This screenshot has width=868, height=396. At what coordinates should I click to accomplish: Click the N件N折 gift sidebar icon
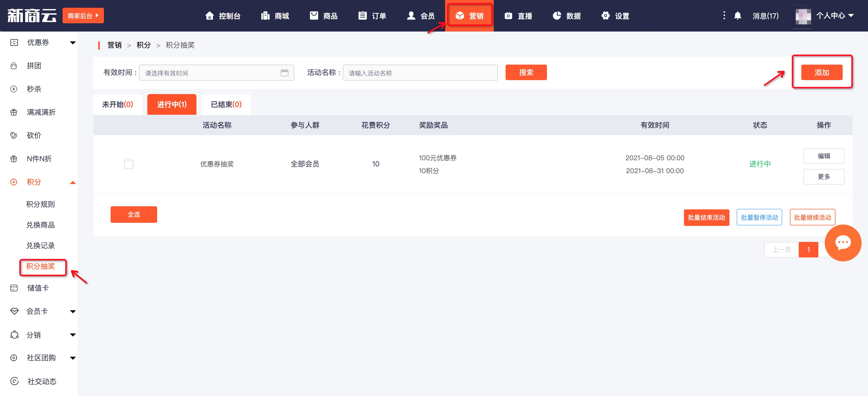tap(14, 159)
